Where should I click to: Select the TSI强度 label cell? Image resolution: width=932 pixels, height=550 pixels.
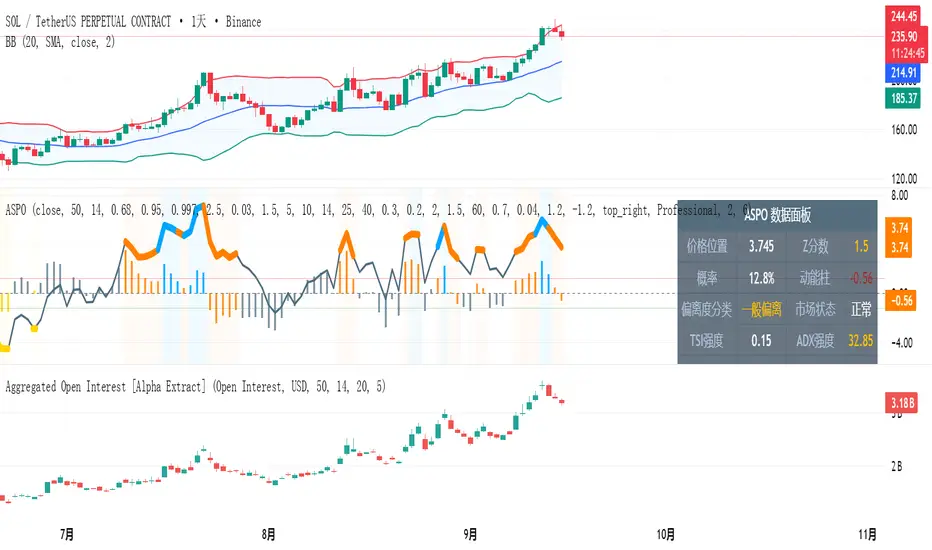[x=707, y=341]
